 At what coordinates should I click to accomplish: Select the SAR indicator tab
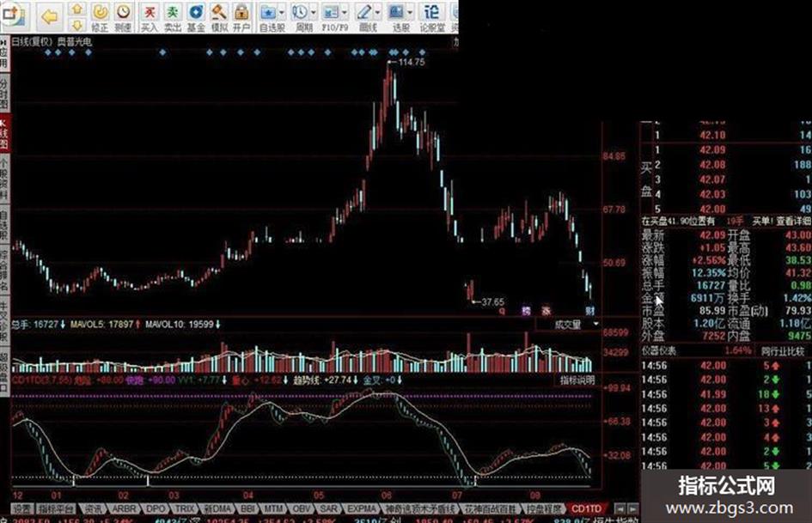tap(328, 509)
